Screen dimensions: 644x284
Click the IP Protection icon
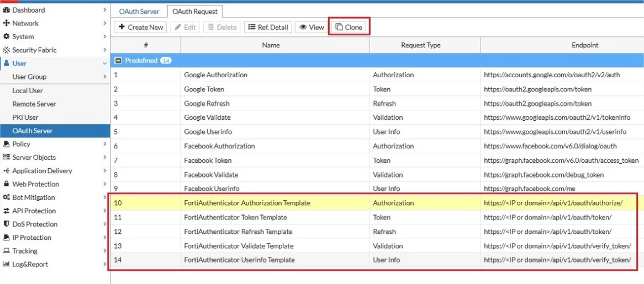click(x=6, y=238)
